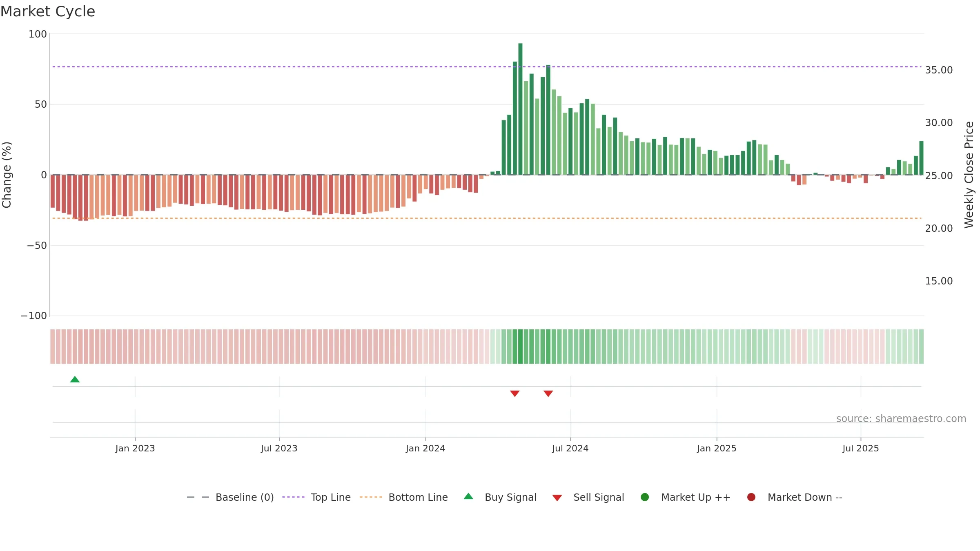Toggle Market Down -- legend entry
This screenshot has width=980, height=551.
[x=795, y=498]
